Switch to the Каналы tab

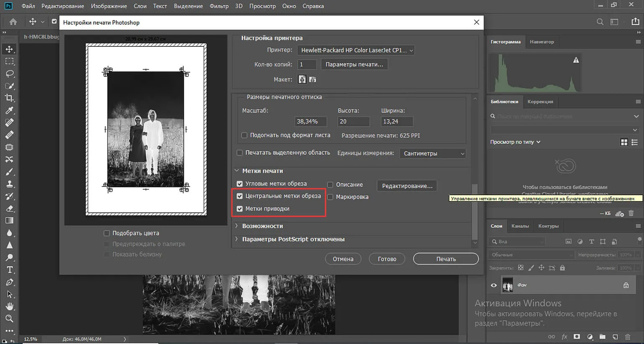[x=520, y=226]
